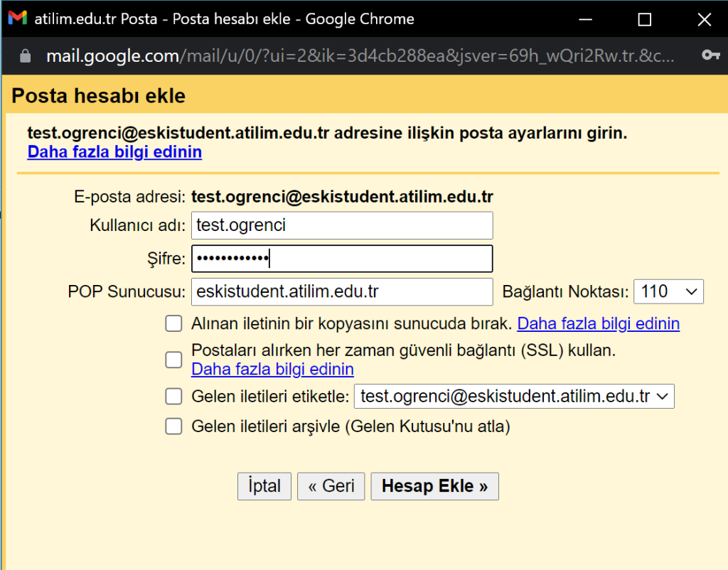This screenshot has width=728, height=570.
Task: Click inside the Kullanıcı adı field
Action: click(x=341, y=225)
